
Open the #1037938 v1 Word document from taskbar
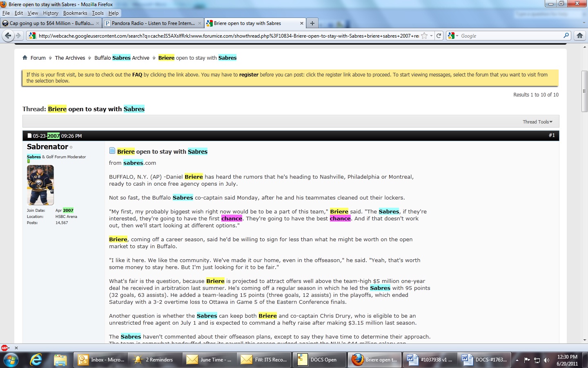click(x=430, y=360)
